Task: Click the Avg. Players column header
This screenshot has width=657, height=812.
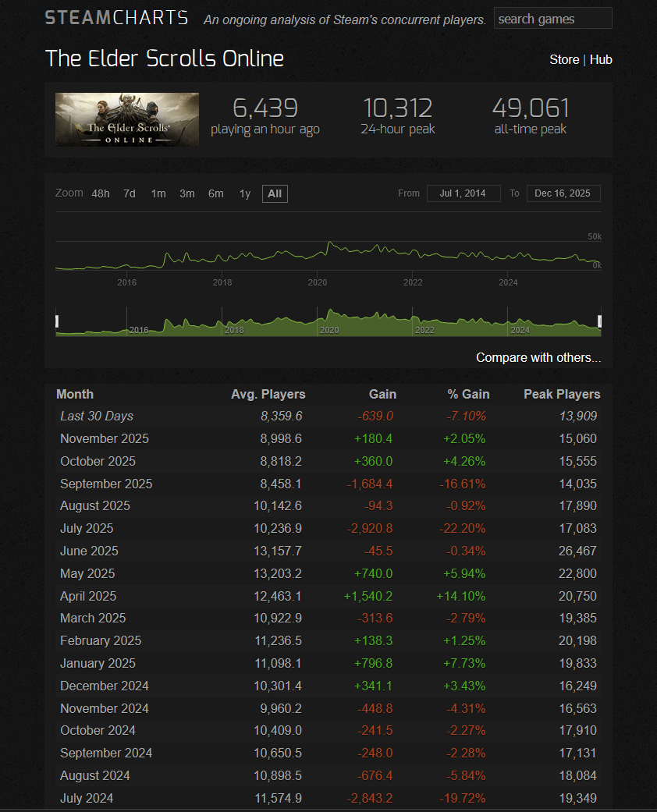Action: pos(268,394)
